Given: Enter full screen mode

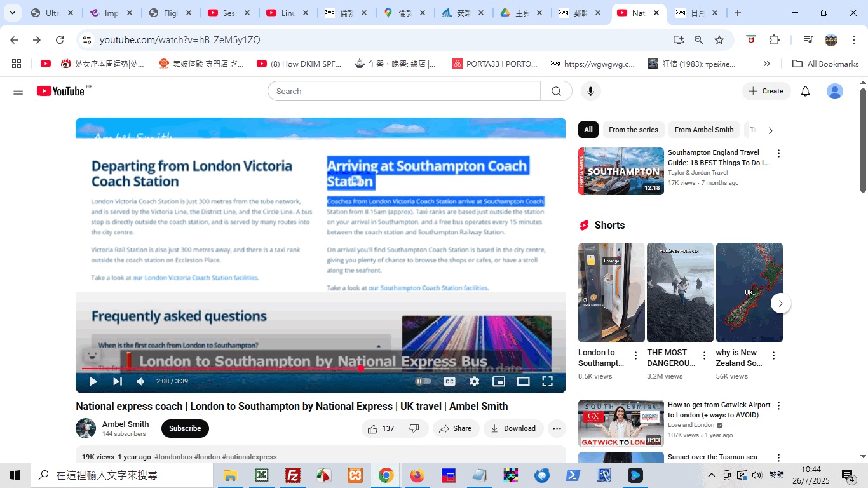Looking at the screenshot, I should click(547, 381).
